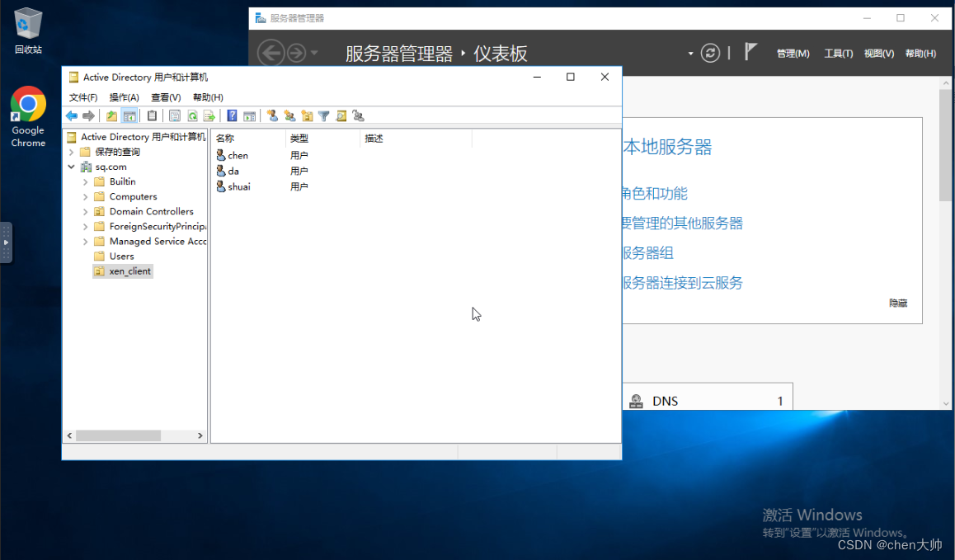This screenshot has height=560, width=955.
Task: Expand the Managed Service Accounts node
Action: [x=85, y=242]
